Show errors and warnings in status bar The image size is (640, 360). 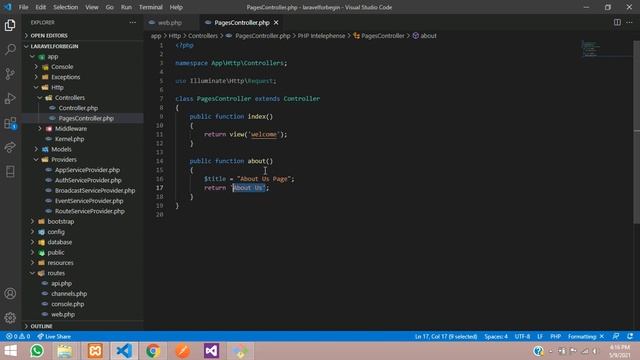[18, 336]
